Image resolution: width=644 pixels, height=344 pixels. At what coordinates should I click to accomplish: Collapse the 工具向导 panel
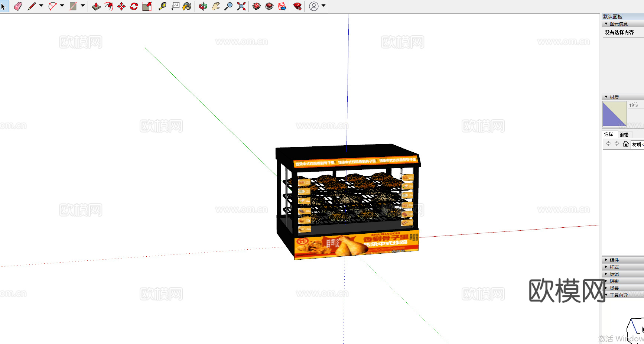coord(622,295)
